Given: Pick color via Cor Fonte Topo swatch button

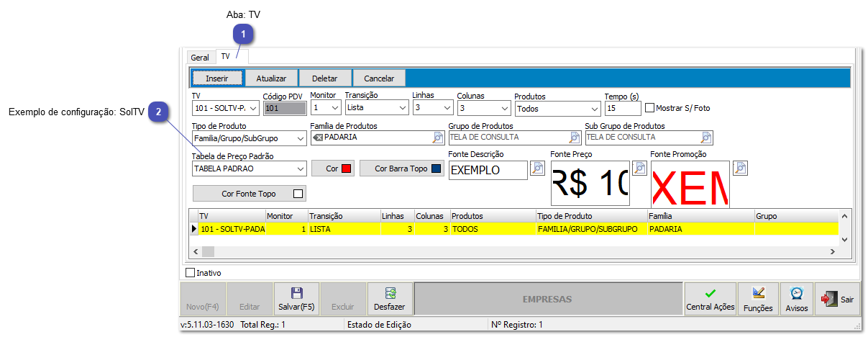Looking at the screenshot, I should coord(250,194).
